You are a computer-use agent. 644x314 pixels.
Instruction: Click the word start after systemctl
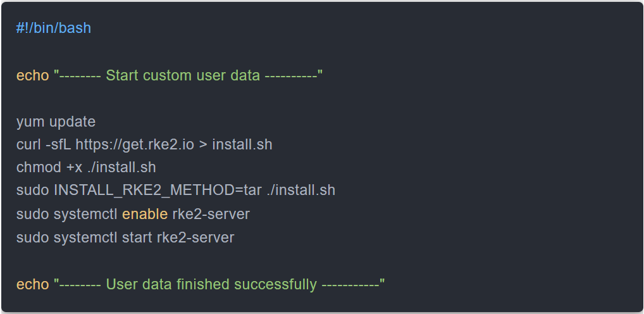pos(137,237)
